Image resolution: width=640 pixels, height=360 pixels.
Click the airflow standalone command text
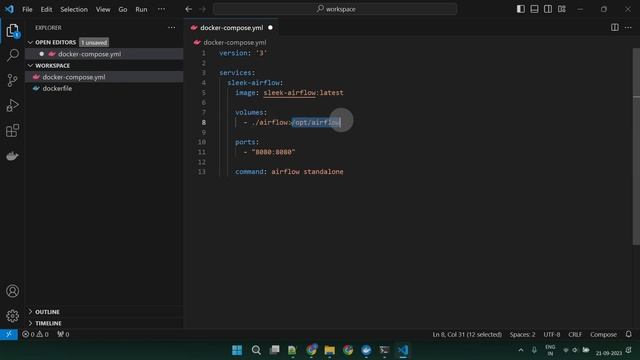(x=307, y=171)
